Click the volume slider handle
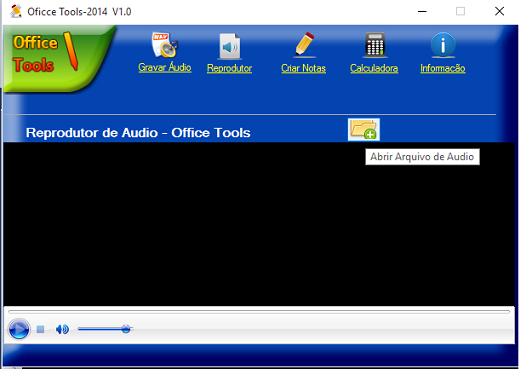Screen dimensions: 526x369 (x=126, y=329)
